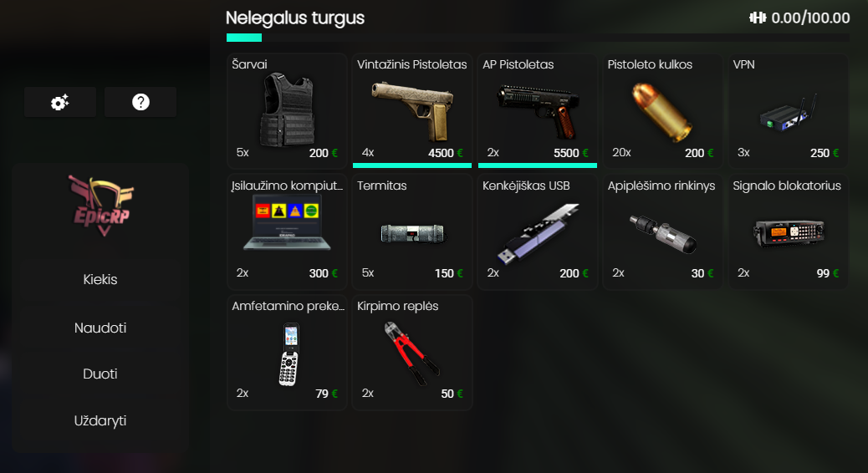Click the Signalo blokatorius radio item
This screenshot has height=473, width=868.
point(789,231)
